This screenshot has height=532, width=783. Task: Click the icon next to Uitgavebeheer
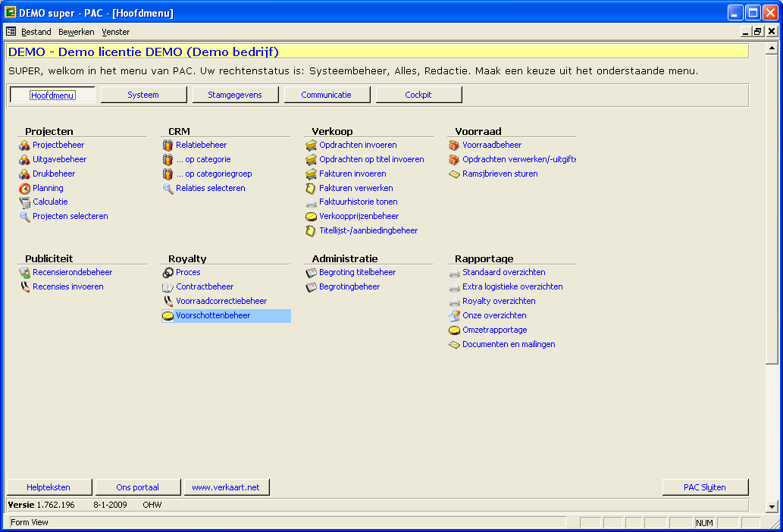pyautogui.click(x=24, y=160)
